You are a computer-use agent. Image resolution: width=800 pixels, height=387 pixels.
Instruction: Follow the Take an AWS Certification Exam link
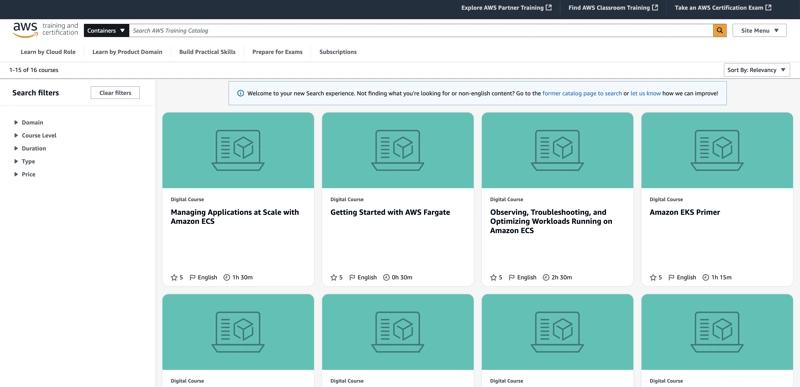[722, 8]
